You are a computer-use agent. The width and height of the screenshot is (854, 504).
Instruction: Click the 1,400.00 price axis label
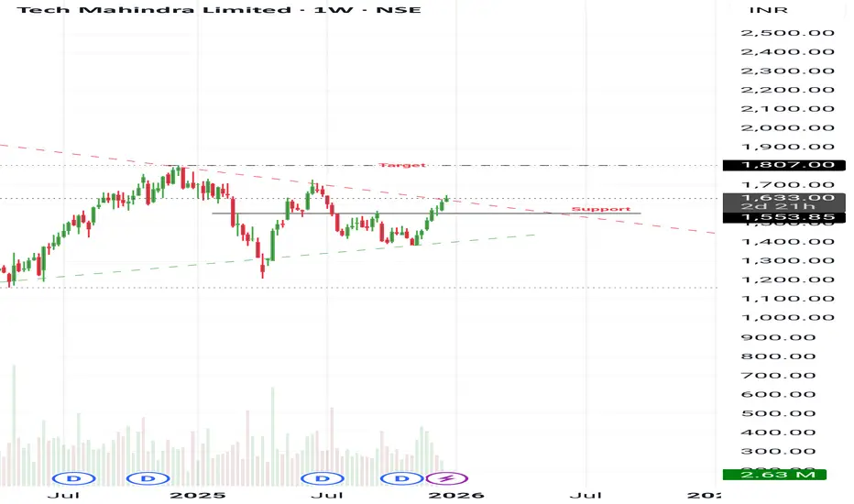click(787, 241)
